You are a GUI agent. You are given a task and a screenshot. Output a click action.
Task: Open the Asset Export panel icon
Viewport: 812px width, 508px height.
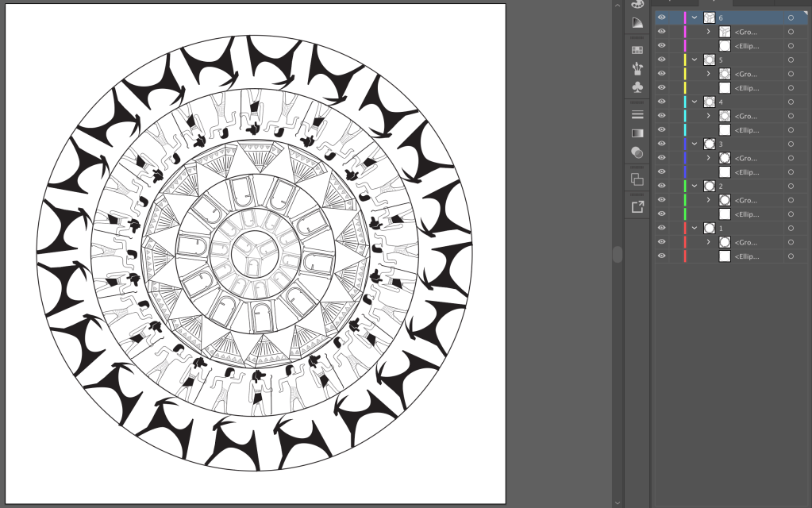tap(637, 207)
